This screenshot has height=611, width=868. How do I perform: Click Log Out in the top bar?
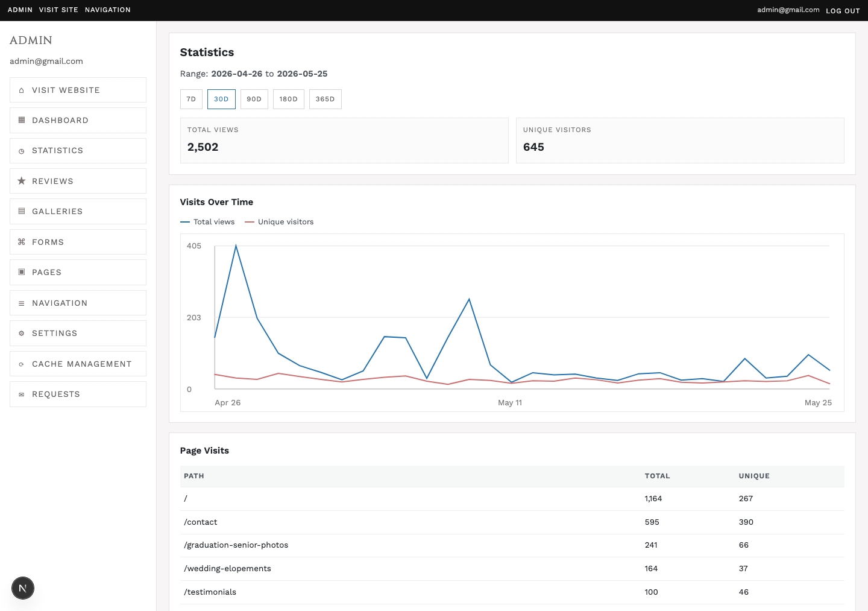click(x=843, y=11)
